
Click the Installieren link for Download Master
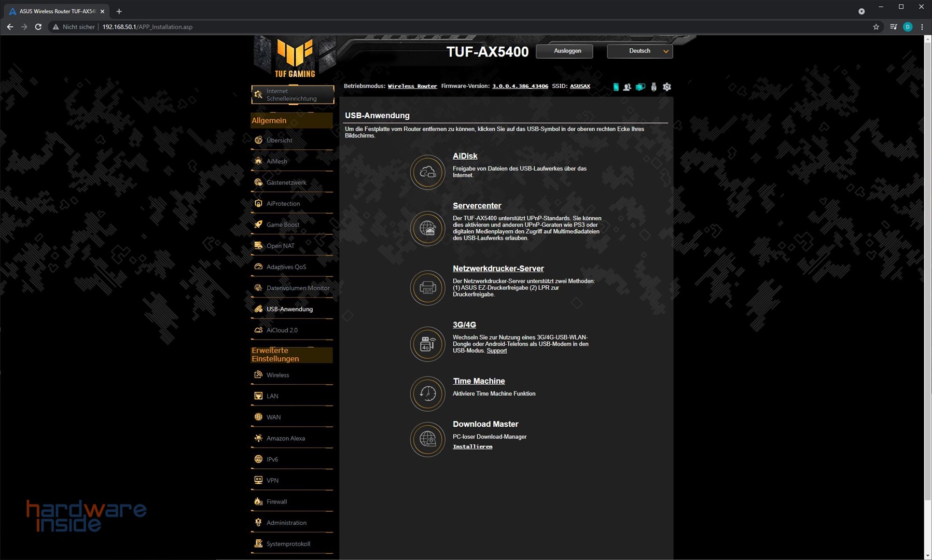click(472, 446)
